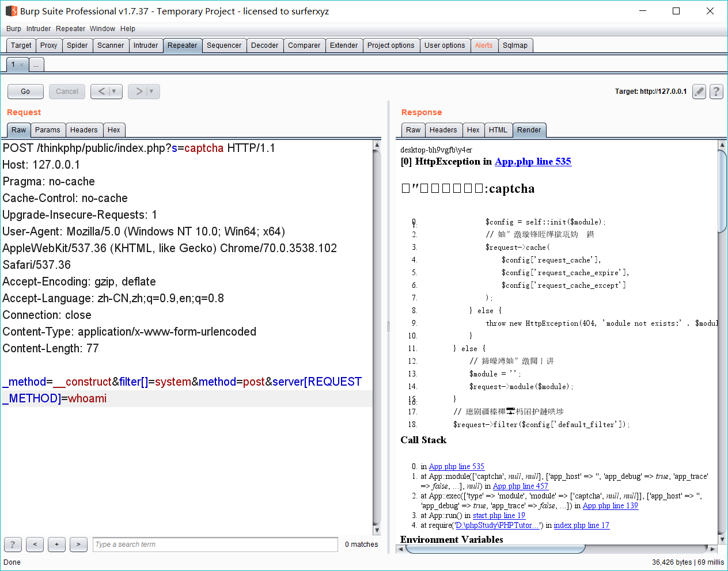
Task: Click the search help question mark button
Action: [13, 544]
